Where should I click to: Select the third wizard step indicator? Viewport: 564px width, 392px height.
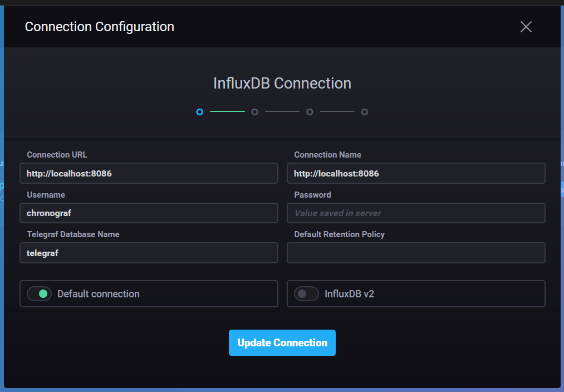click(310, 111)
